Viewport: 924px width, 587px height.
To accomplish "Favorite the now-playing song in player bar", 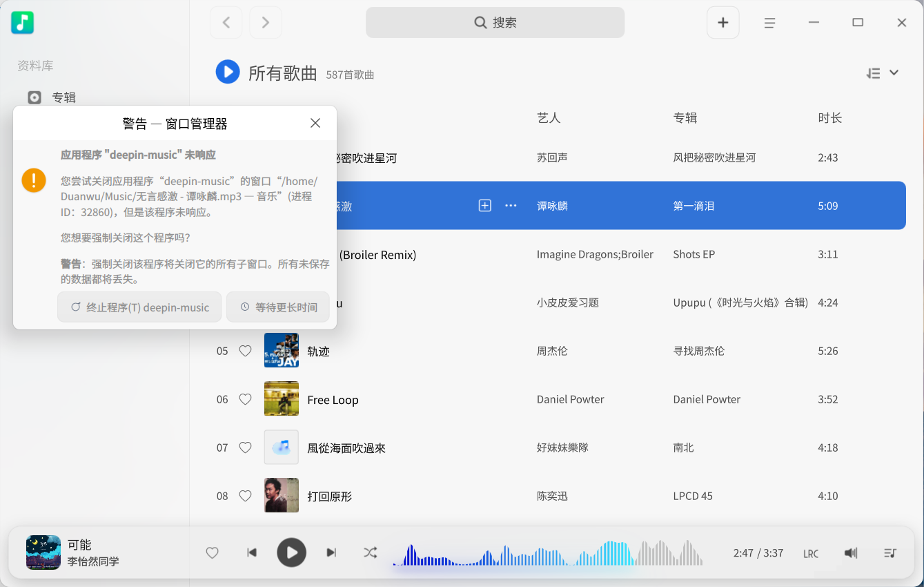I will 213,552.
